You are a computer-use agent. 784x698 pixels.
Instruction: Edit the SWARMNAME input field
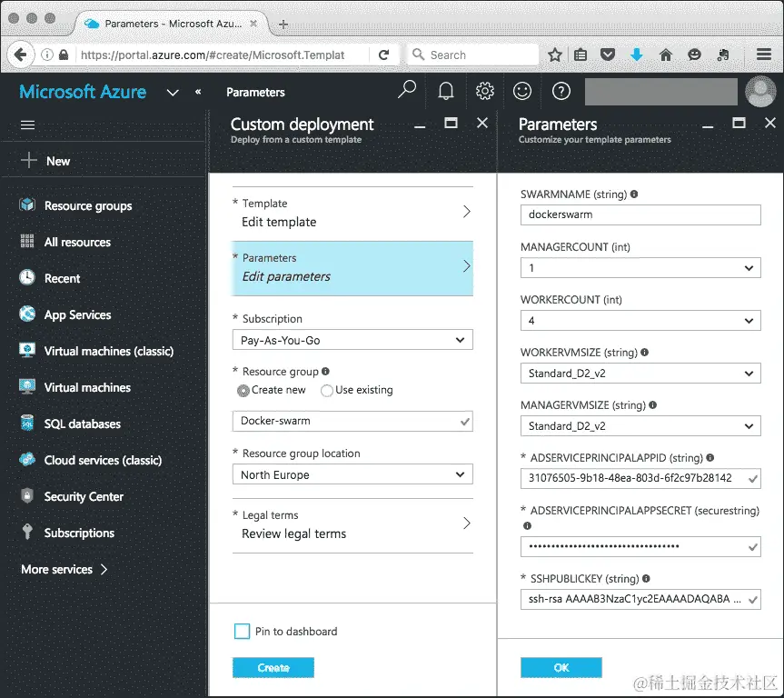(x=640, y=214)
